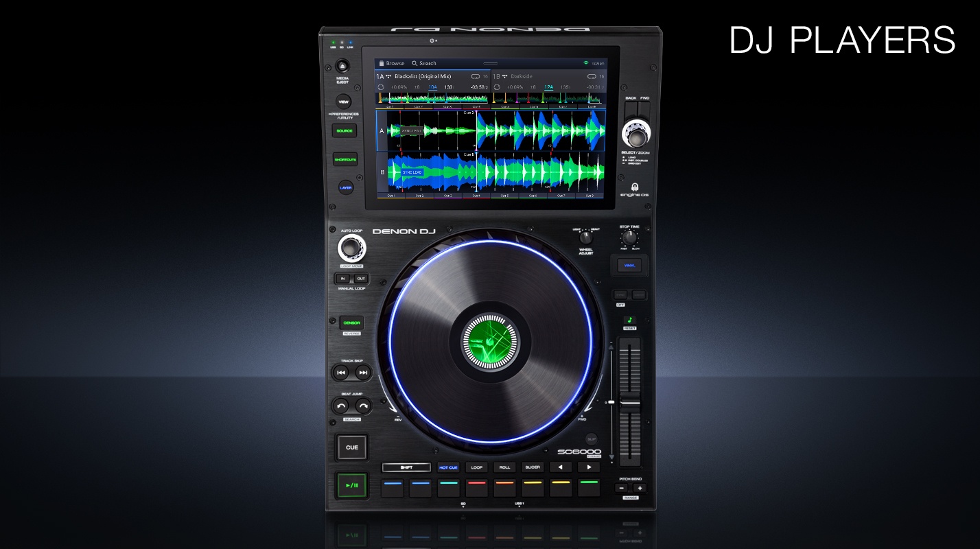Screen dimensions: 980x549
Task: Select the SLICER pad mode
Action: pos(533,467)
